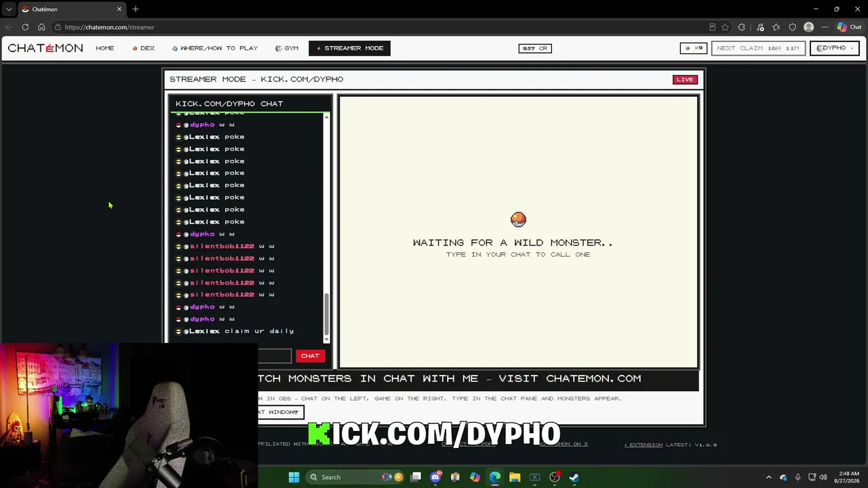Open the favorites list icon
The image size is (868, 488).
776,27
